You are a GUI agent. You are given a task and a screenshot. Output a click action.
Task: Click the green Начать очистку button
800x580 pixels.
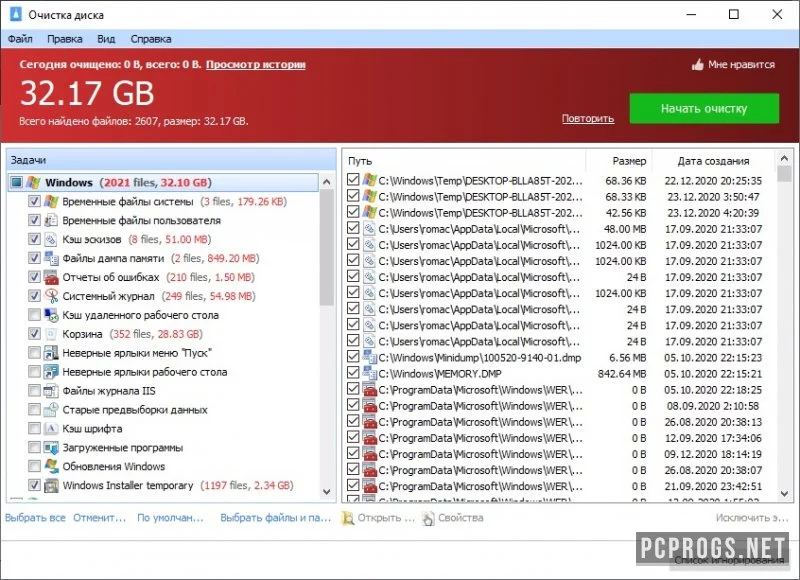click(704, 108)
